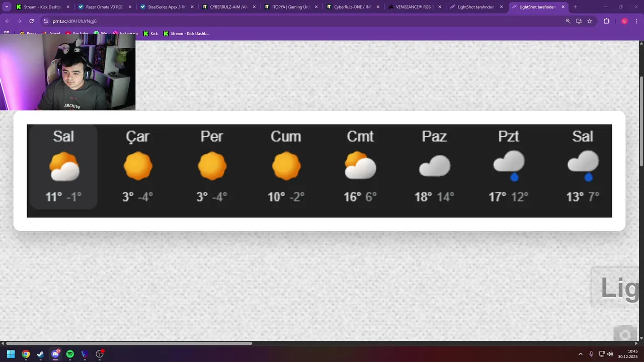Viewport: 644px width, 362px height.
Task: Open the page zoom magnifier icon
Action: point(568,21)
